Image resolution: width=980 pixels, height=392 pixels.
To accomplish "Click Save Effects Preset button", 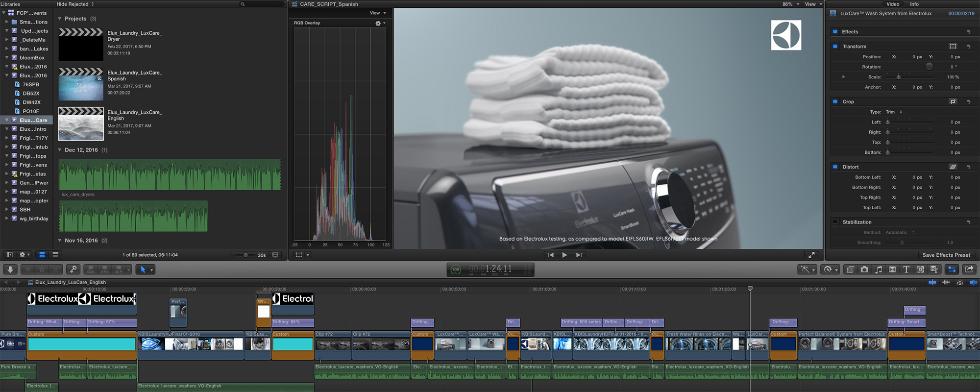I will click(x=946, y=255).
